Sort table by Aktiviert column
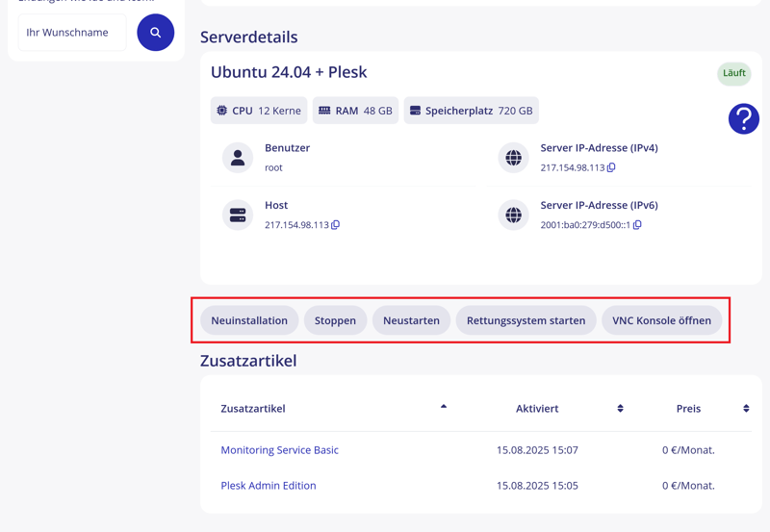Image resolution: width=770 pixels, height=532 pixels. click(620, 409)
